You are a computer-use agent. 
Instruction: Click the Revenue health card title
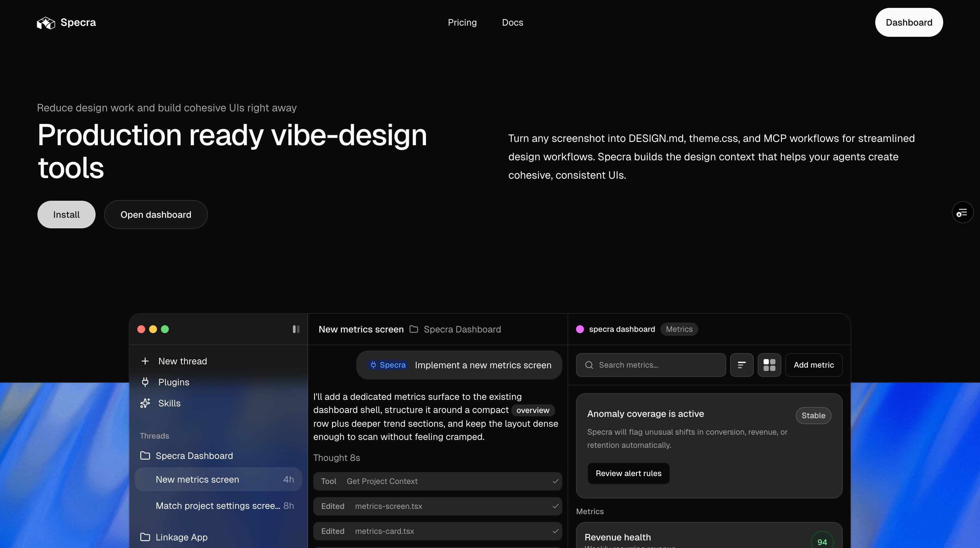(x=617, y=537)
